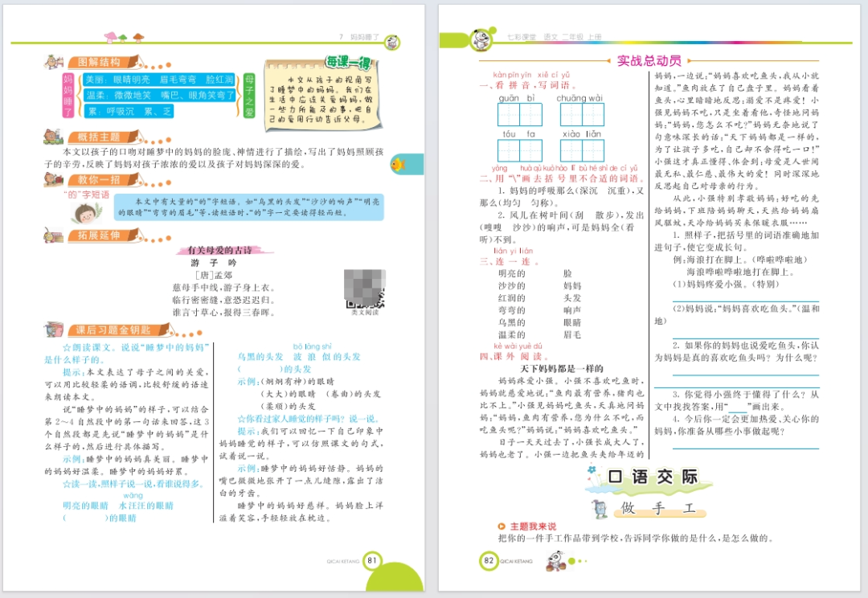
Task: Click 眉毛 in the matching list
Action: pos(572,334)
